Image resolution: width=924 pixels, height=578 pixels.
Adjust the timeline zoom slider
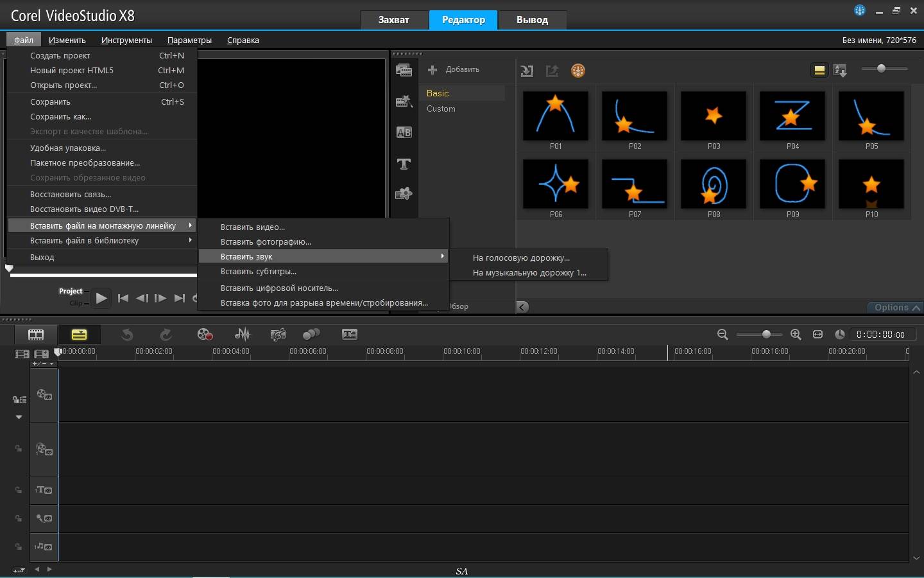[x=760, y=334]
